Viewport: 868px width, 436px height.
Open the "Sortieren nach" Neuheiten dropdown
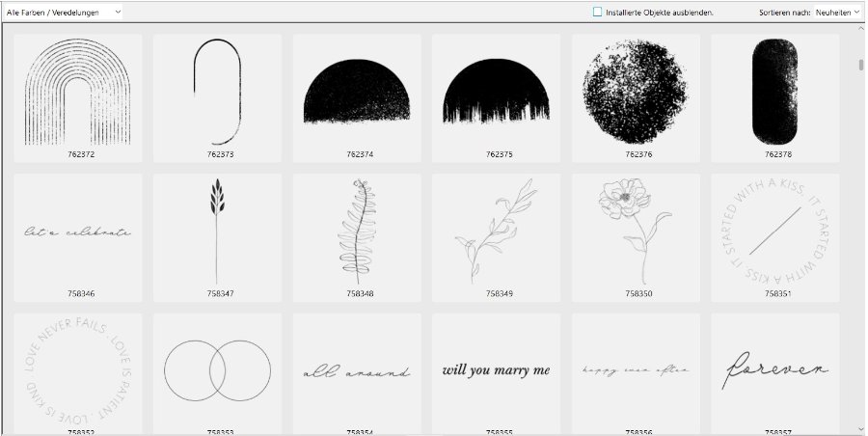click(838, 12)
